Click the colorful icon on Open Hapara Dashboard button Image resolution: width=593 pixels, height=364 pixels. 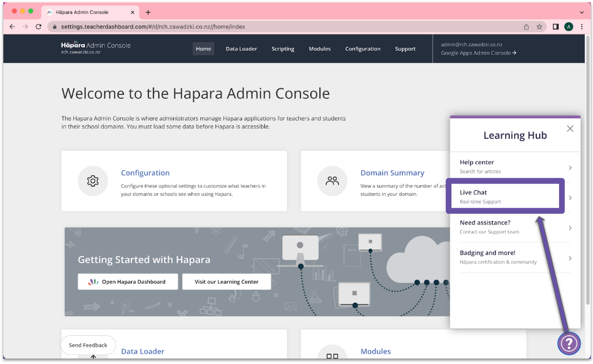click(x=93, y=282)
